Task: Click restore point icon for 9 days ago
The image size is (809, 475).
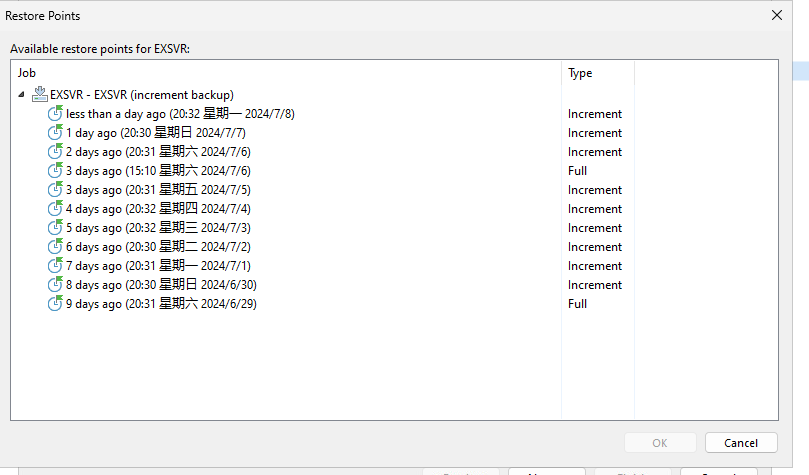Action: pyautogui.click(x=55, y=303)
